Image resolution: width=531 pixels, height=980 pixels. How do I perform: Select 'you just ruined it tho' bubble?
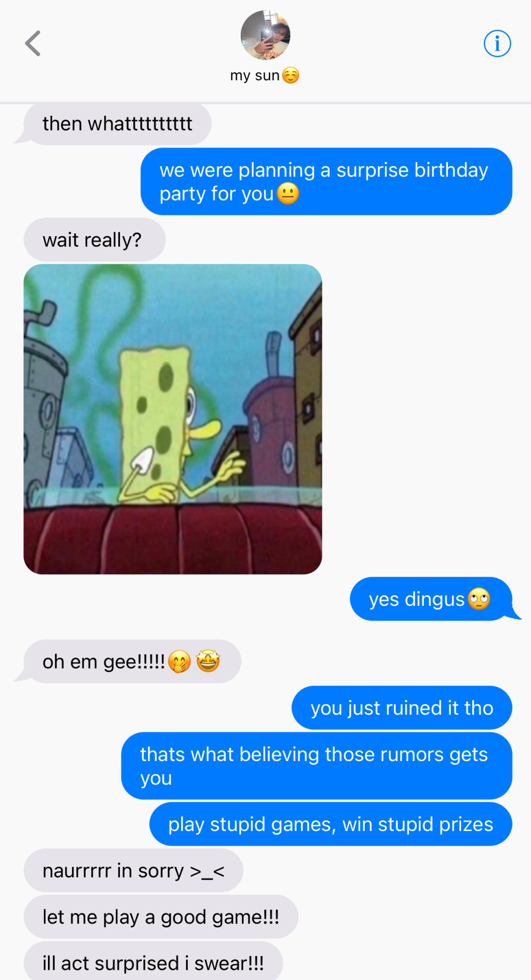click(402, 708)
